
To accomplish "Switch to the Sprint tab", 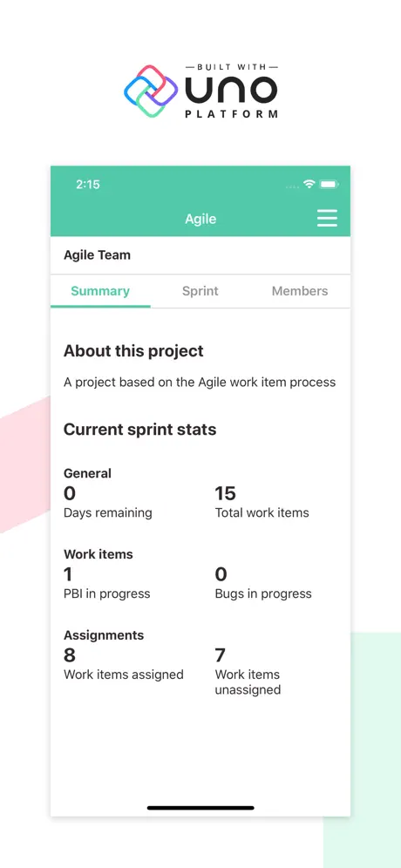I will click(200, 291).
